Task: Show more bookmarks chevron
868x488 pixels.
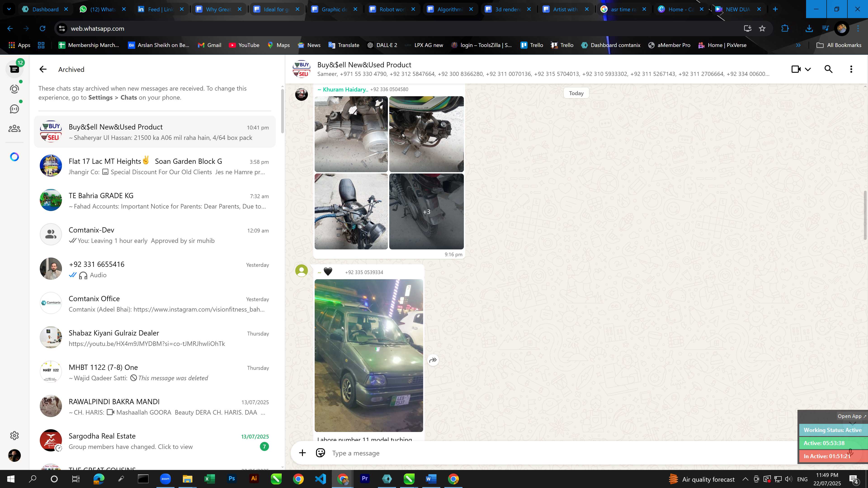Action: tap(798, 45)
